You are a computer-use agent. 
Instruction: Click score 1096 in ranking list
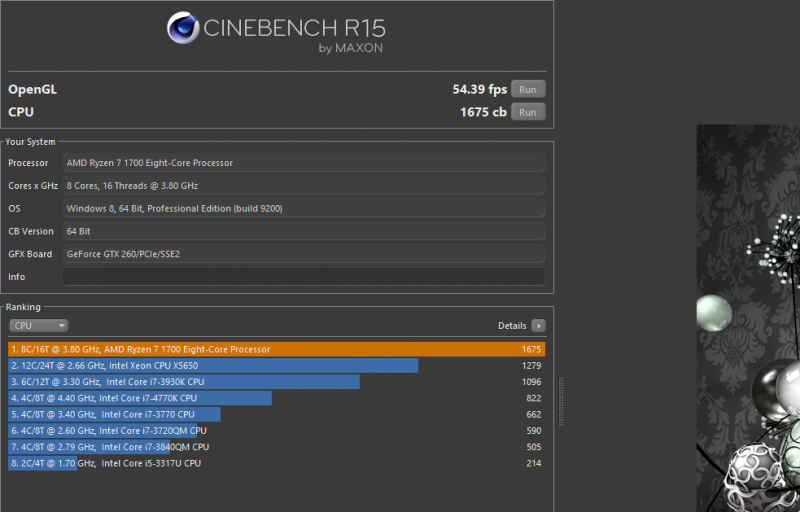531,382
